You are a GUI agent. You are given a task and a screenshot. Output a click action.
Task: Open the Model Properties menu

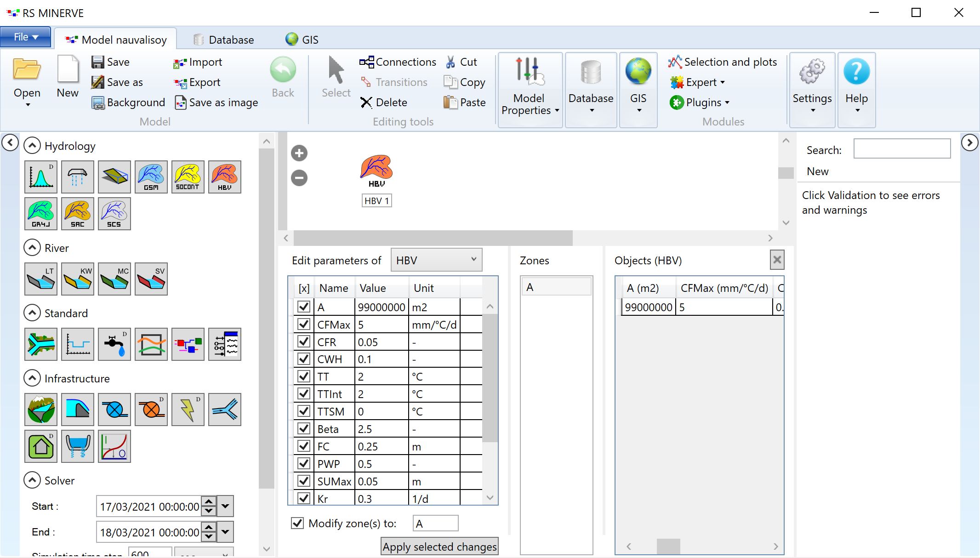point(530,90)
